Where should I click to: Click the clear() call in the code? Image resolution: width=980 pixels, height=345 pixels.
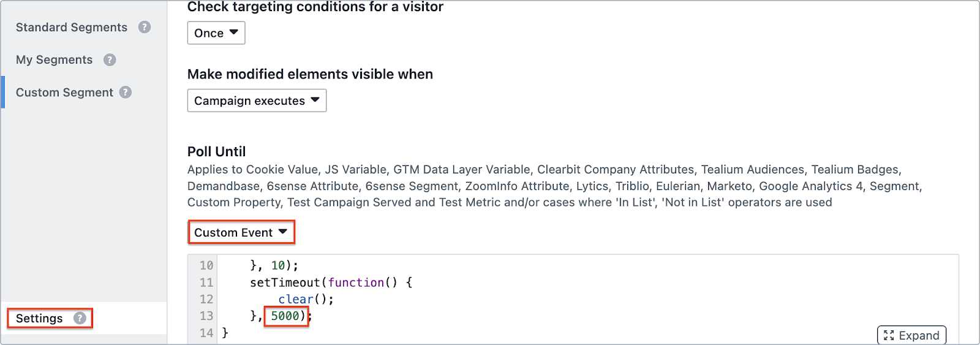[x=306, y=299]
